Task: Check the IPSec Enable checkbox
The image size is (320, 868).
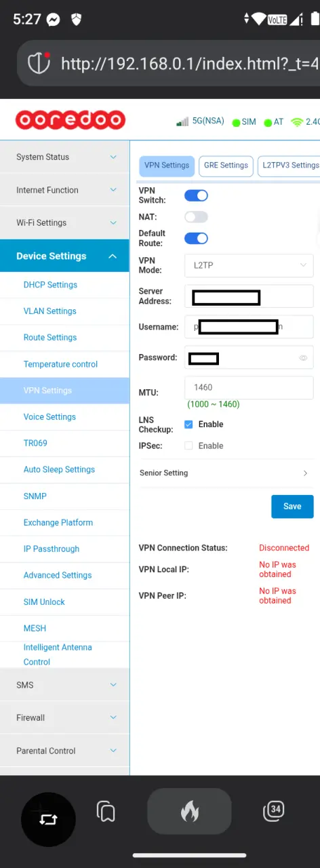Action: pyautogui.click(x=188, y=446)
